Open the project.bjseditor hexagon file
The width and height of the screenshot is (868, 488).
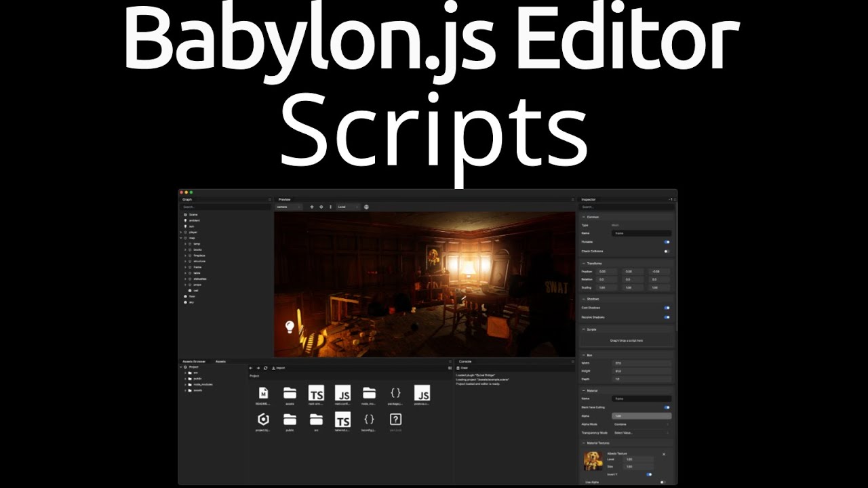point(263,420)
